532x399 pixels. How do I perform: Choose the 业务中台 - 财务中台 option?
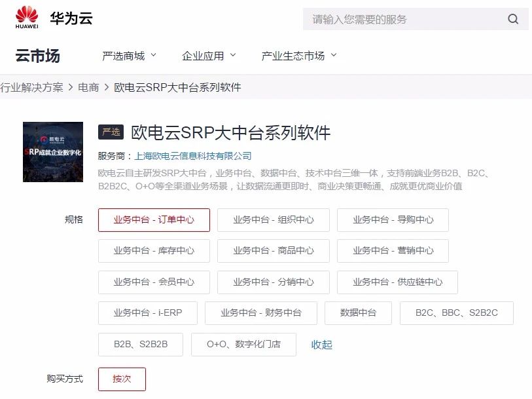pos(261,313)
